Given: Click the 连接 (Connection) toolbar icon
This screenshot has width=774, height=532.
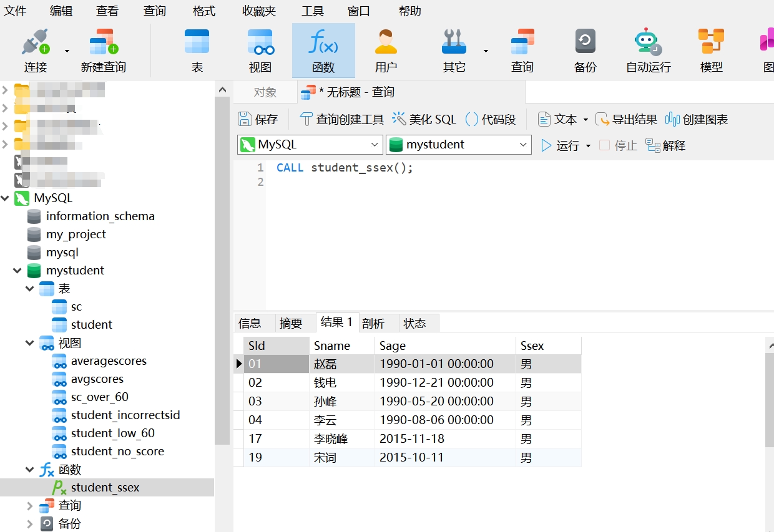Looking at the screenshot, I should 36,44.
